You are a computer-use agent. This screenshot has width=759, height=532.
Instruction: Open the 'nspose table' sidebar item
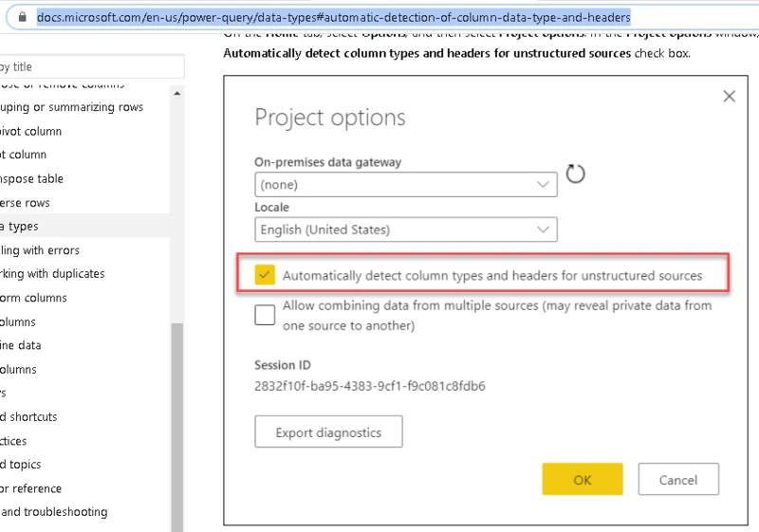[x=31, y=179]
